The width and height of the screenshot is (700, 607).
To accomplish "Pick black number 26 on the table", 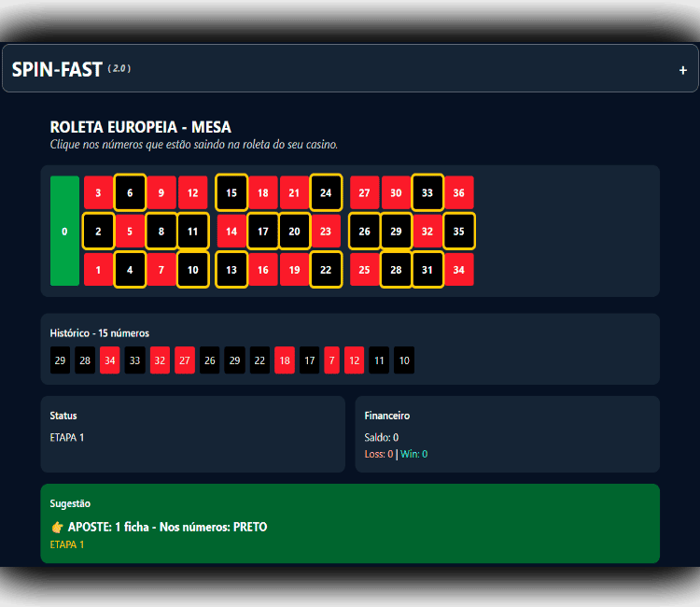I will [x=364, y=231].
